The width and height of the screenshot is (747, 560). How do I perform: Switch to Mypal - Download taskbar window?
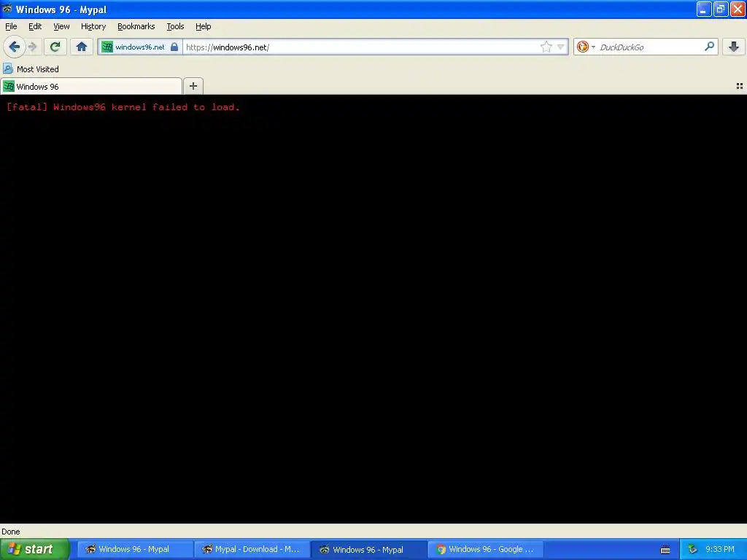251,549
